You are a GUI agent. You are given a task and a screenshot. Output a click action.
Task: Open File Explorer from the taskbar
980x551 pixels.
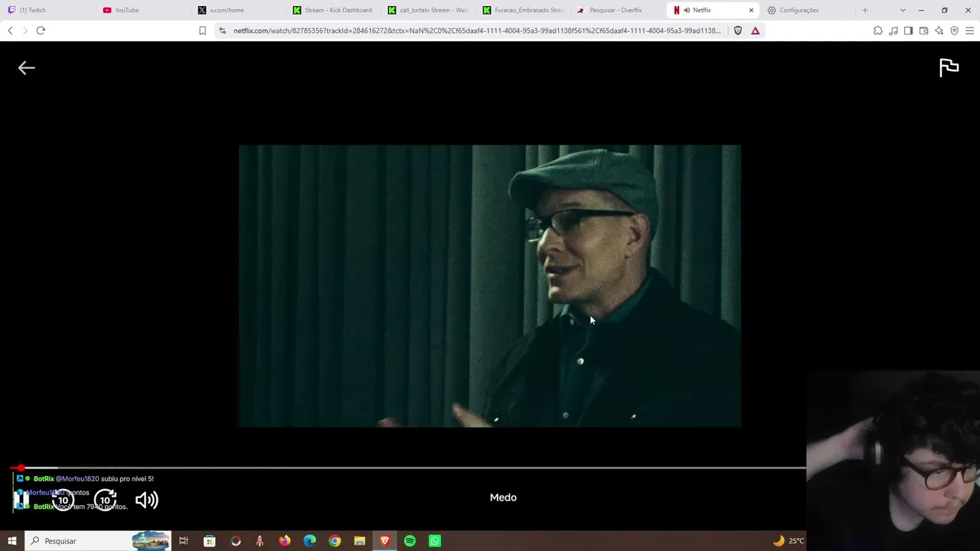360,541
